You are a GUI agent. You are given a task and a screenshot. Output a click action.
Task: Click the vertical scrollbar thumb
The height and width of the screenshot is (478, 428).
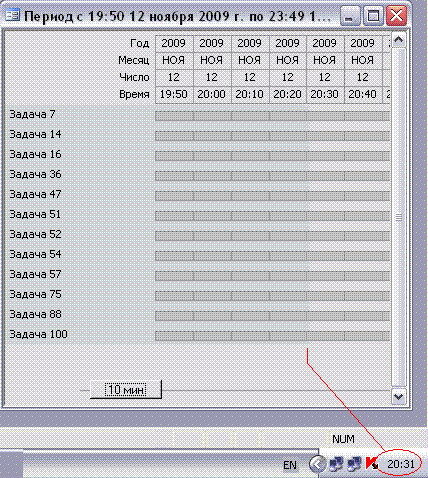pyautogui.click(x=399, y=217)
